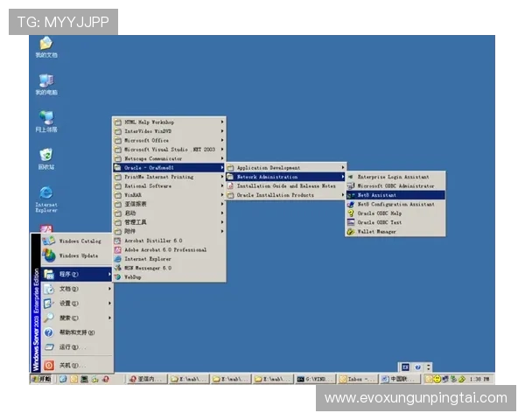Open the 网上邻居 desktop icon
525x420 pixels.
pyautogui.click(x=46, y=122)
